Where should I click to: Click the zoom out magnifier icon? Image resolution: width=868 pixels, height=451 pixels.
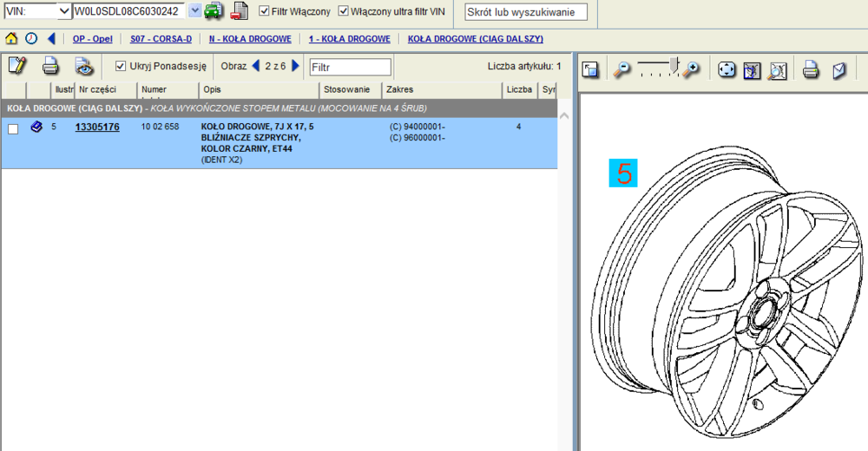pos(621,70)
